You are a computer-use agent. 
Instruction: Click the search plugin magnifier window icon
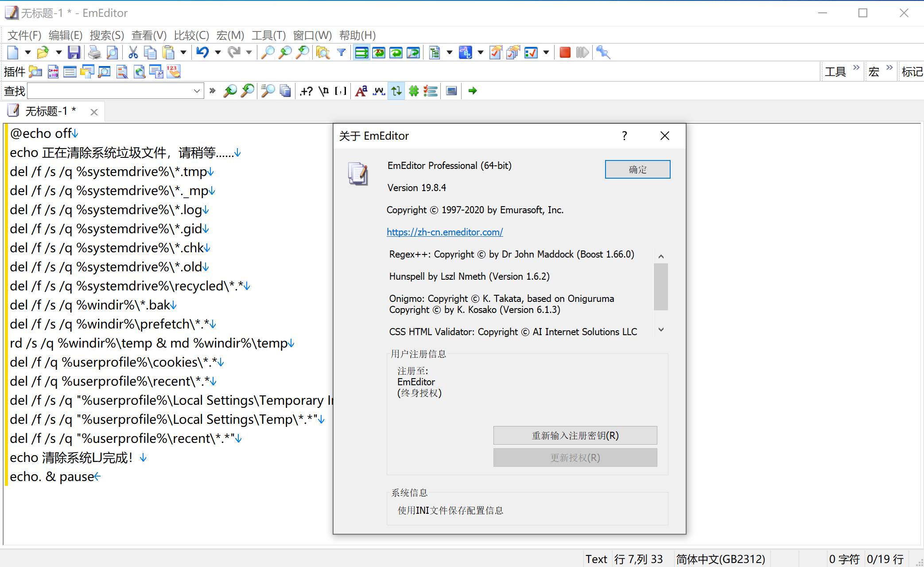point(105,71)
